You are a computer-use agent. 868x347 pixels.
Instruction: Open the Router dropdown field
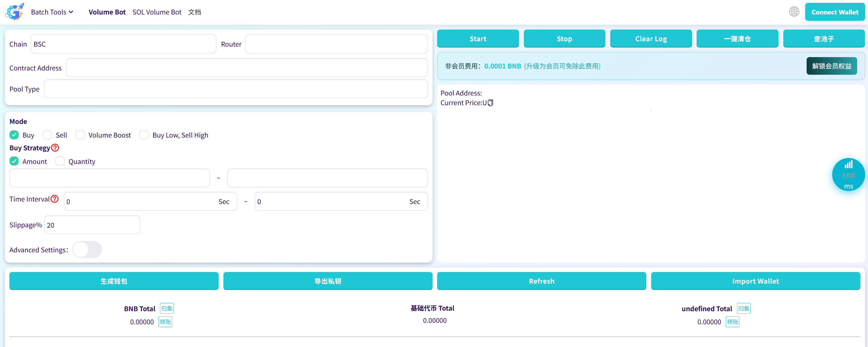coord(336,44)
